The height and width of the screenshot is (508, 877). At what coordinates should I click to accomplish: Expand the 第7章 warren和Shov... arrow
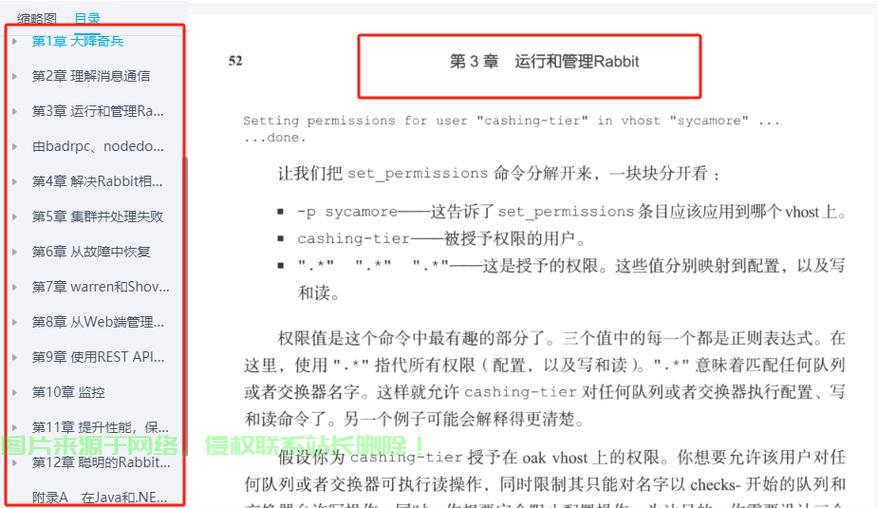[x=15, y=287]
